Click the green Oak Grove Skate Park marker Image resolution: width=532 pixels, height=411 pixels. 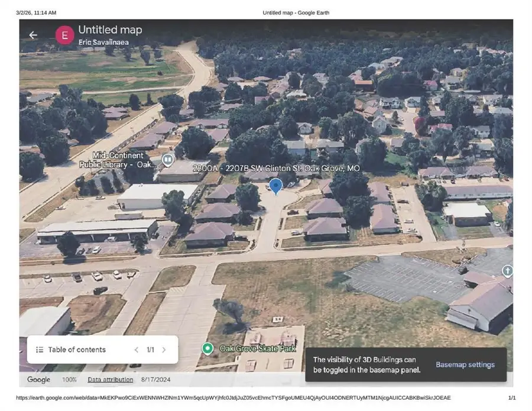pos(207,348)
